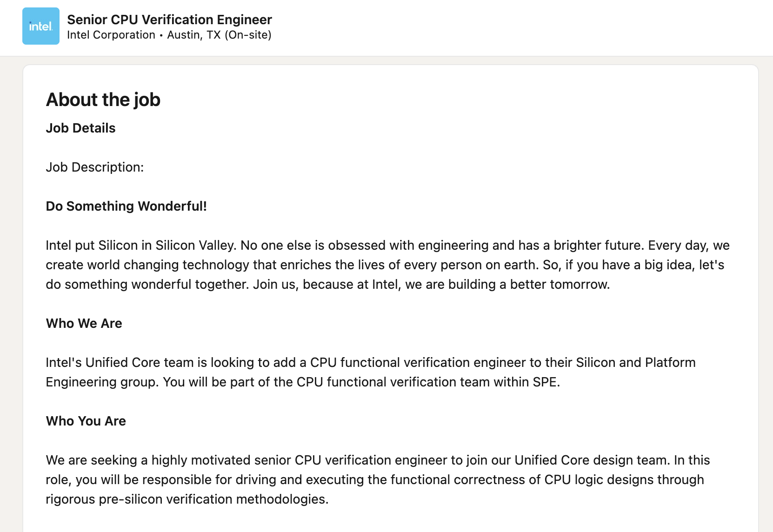Click the line starting "create world changing technology"

(x=385, y=265)
